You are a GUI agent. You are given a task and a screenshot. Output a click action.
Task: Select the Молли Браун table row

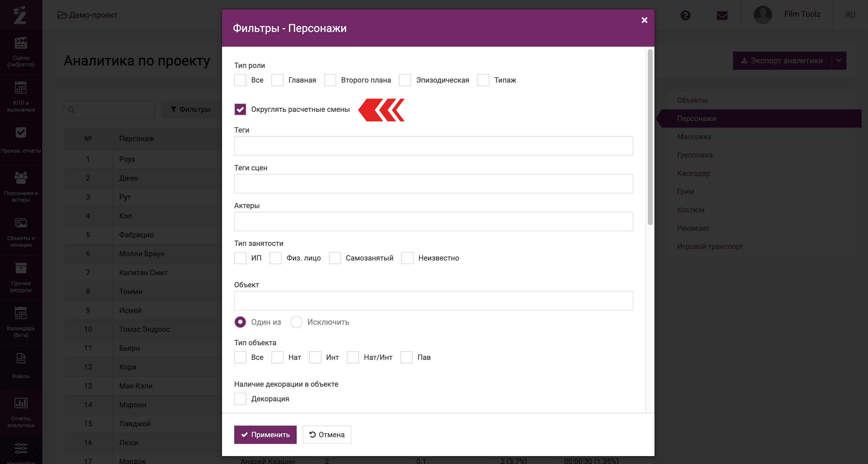(x=143, y=254)
